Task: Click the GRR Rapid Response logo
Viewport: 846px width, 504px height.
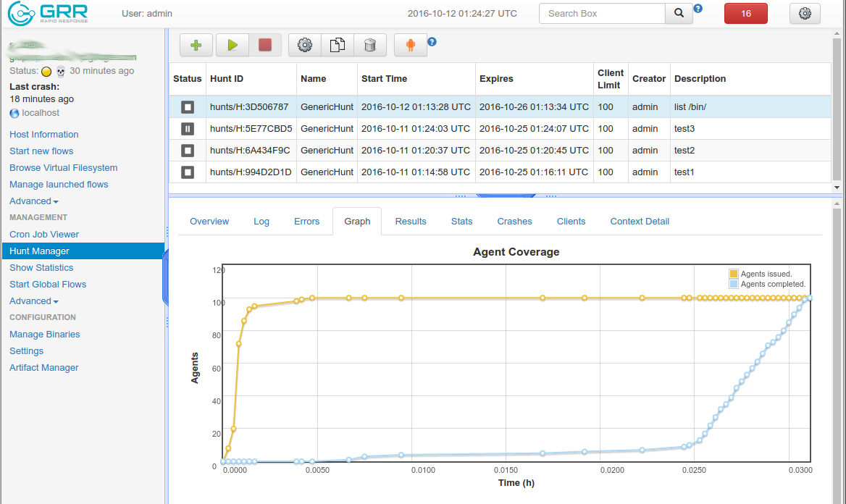Action: tap(48, 14)
